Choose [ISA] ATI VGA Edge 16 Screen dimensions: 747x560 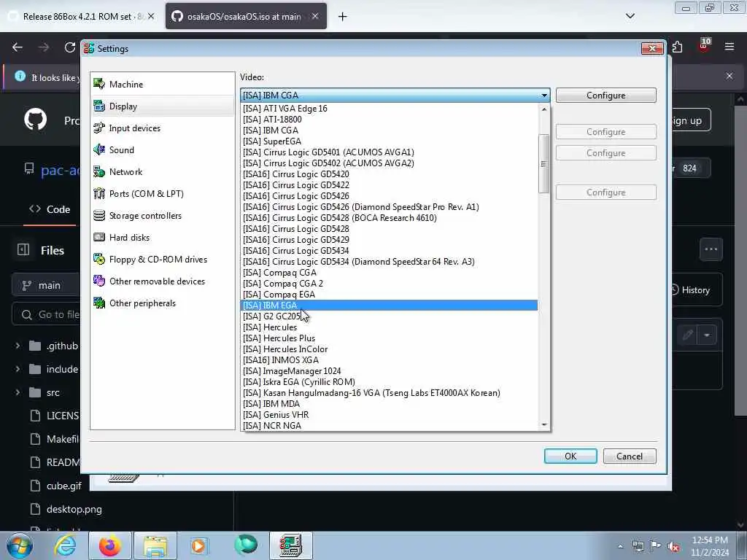click(390, 108)
